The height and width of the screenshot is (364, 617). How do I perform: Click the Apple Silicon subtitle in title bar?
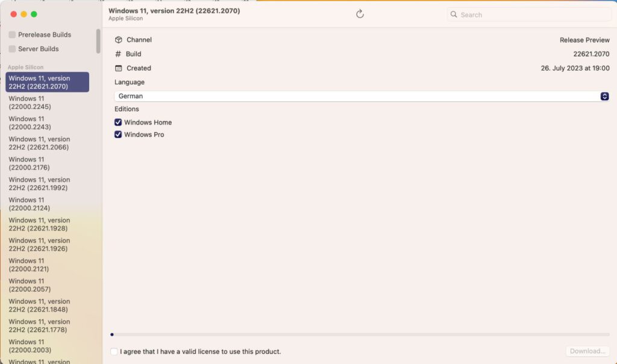[x=125, y=19]
